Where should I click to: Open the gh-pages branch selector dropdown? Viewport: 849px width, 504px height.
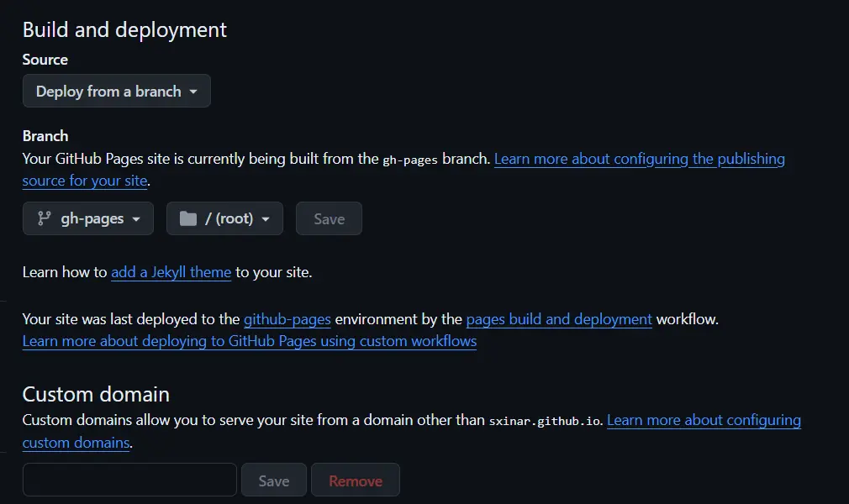coord(88,218)
